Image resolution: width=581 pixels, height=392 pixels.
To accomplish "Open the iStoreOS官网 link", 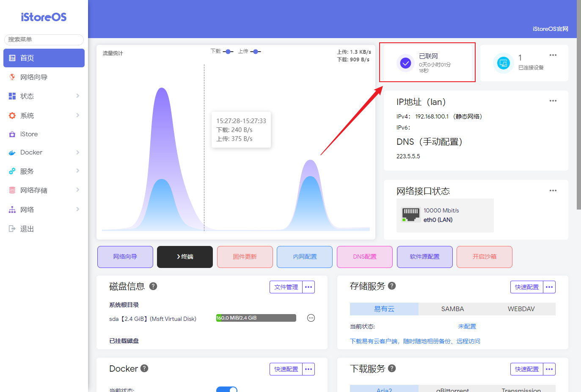I will pos(550,29).
